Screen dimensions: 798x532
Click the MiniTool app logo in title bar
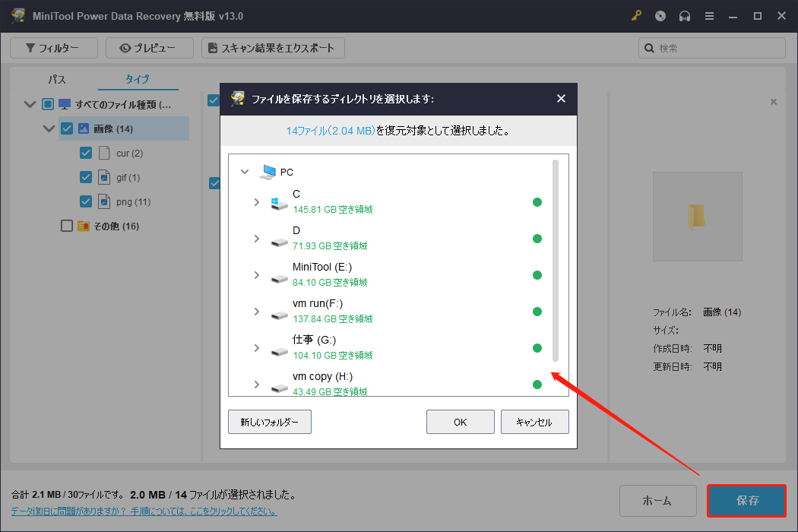18,16
